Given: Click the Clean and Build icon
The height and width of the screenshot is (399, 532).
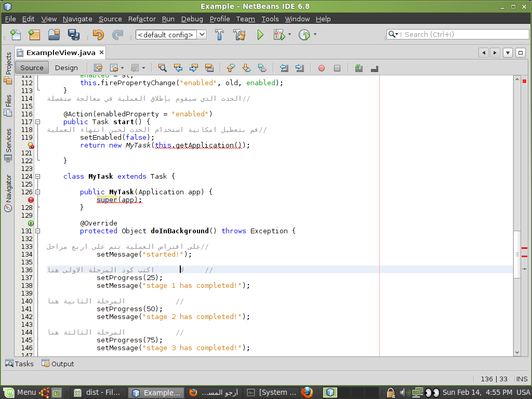Looking at the screenshot, I should 240,35.
